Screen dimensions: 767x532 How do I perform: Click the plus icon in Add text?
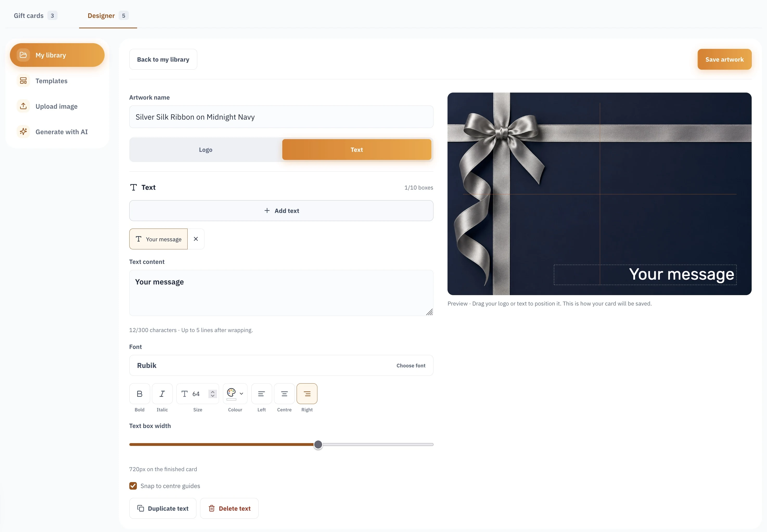pos(267,211)
